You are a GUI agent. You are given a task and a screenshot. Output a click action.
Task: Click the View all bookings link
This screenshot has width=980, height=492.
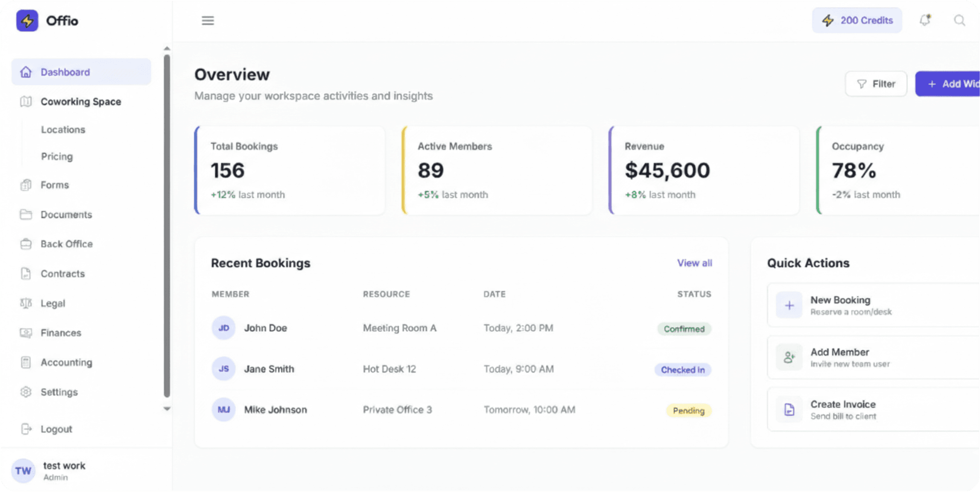[694, 263]
